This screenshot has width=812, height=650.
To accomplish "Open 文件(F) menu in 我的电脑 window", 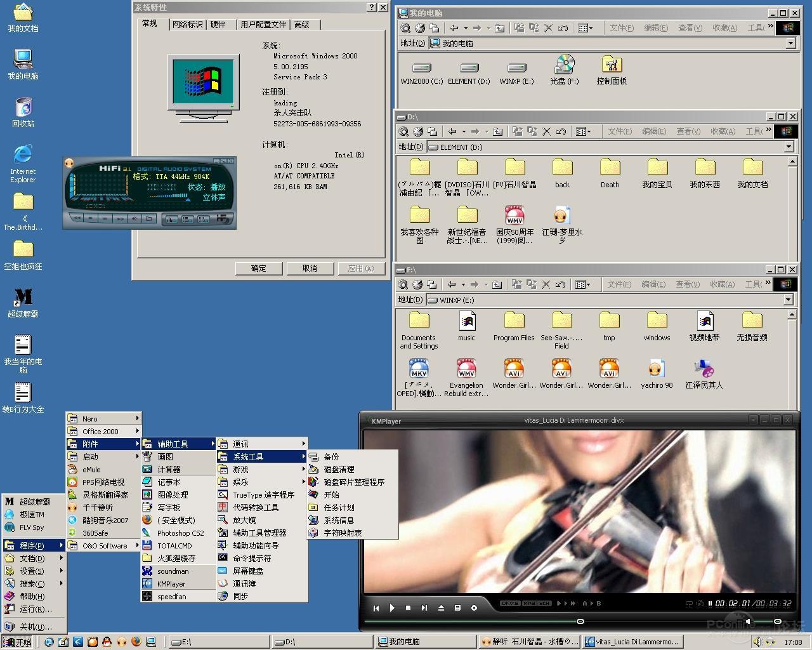I will tap(622, 28).
